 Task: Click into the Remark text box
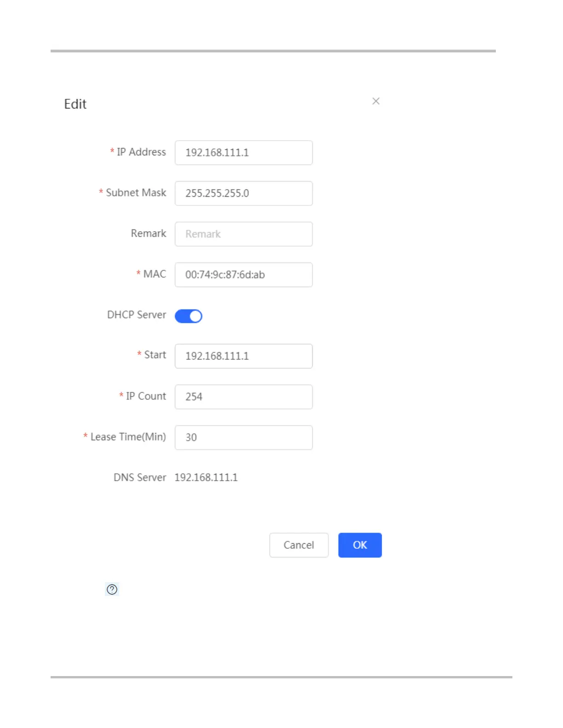(244, 234)
